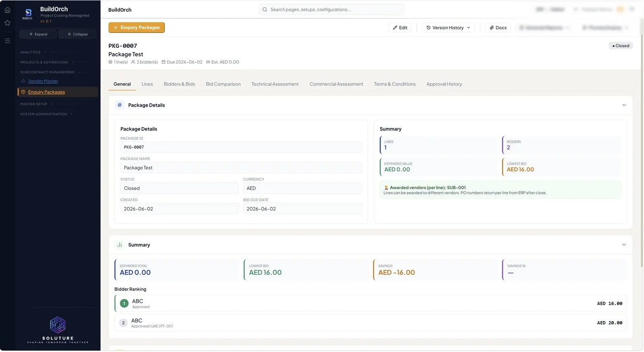Click the bar chart icon beside Summary
The width and height of the screenshot is (644, 352).
[120, 245]
